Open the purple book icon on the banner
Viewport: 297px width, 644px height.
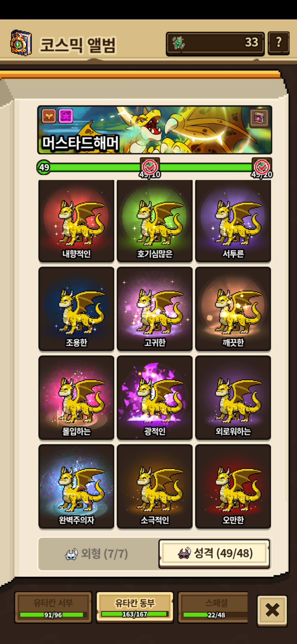coord(259,118)
